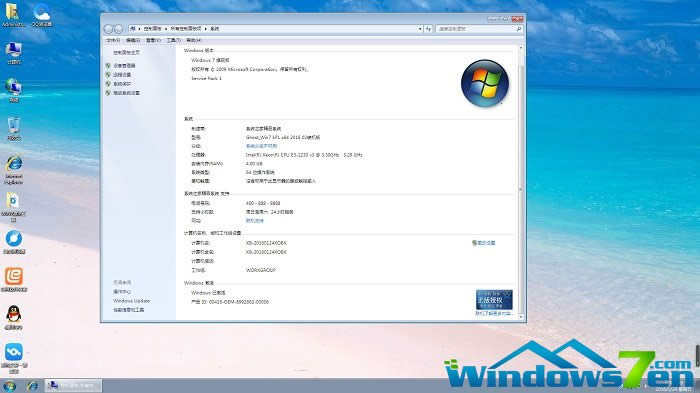Click the Remote Settings shield icon in the sidebar
The height and width of the screenshot is (393, 700).
coord(108,75)
